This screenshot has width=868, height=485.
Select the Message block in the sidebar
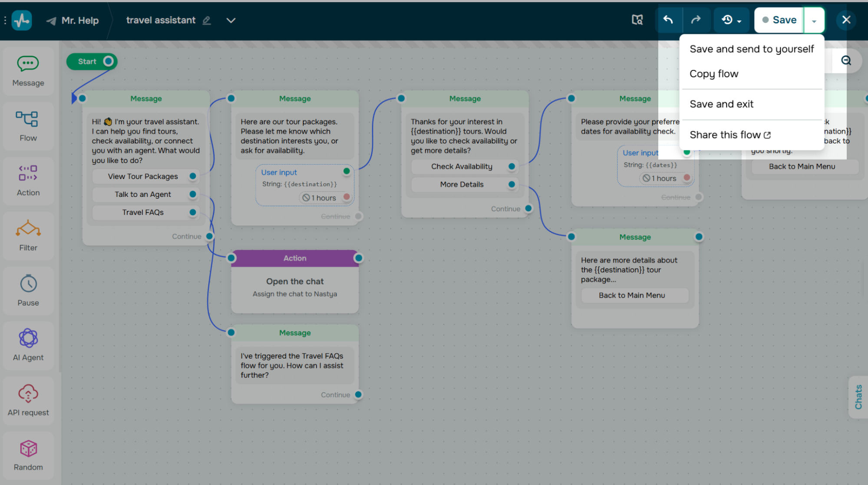(28, 71)
